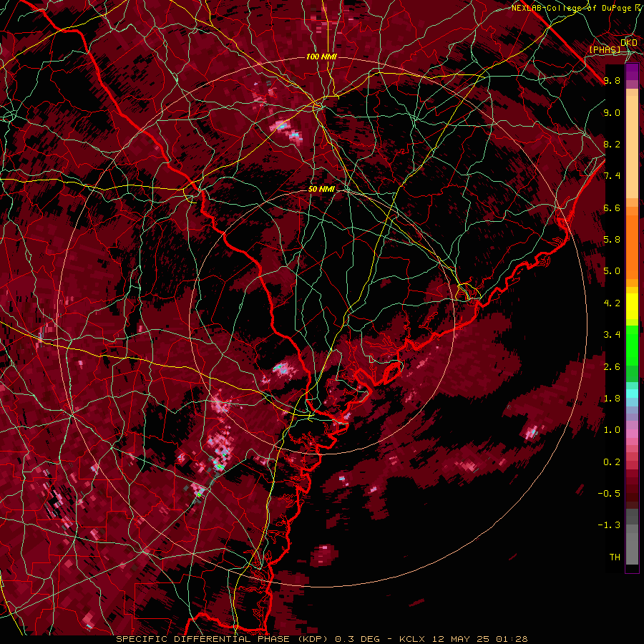644x644 pixels.
Task: Click the 0.2 legend value
Action: tap(612, 462)
